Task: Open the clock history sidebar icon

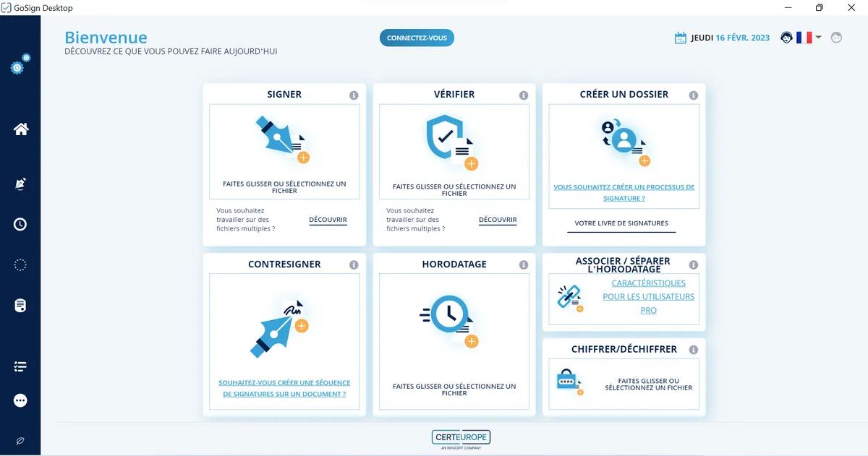Action: 20,224
